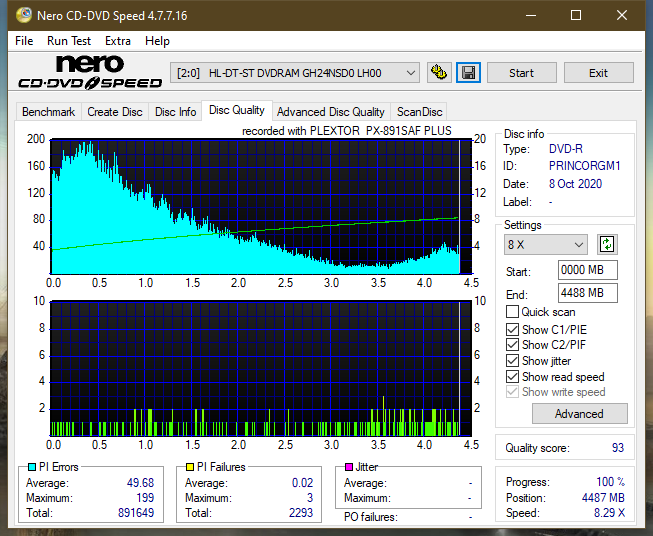Click the disc date 8 Oct 2020
The width and height of the screenshot is (653, 536).
(575, 184)
